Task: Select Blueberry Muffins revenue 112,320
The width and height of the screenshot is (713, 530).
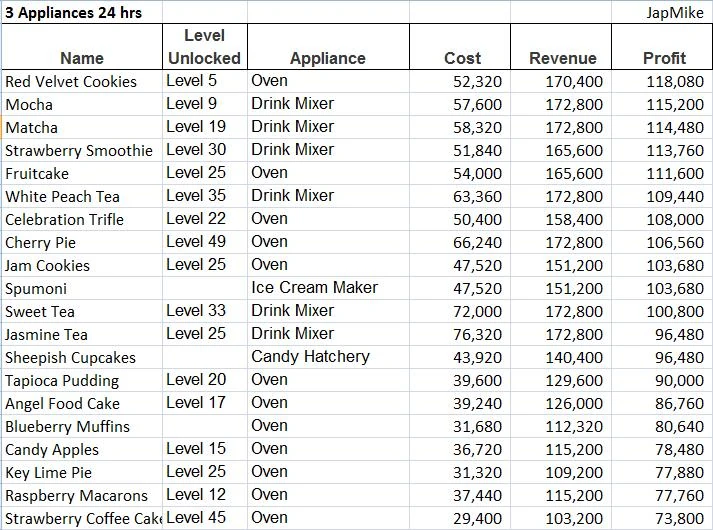Action: 561,426
